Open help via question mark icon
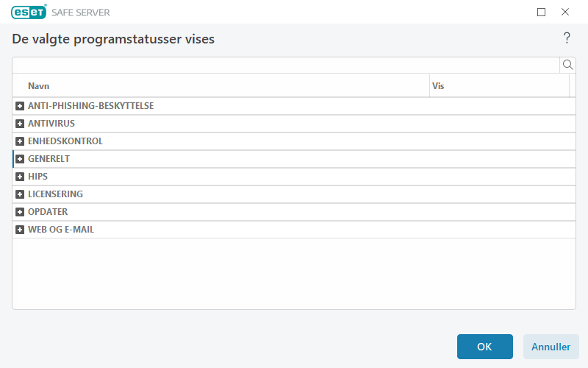588x368 pixels. [567, 38]
